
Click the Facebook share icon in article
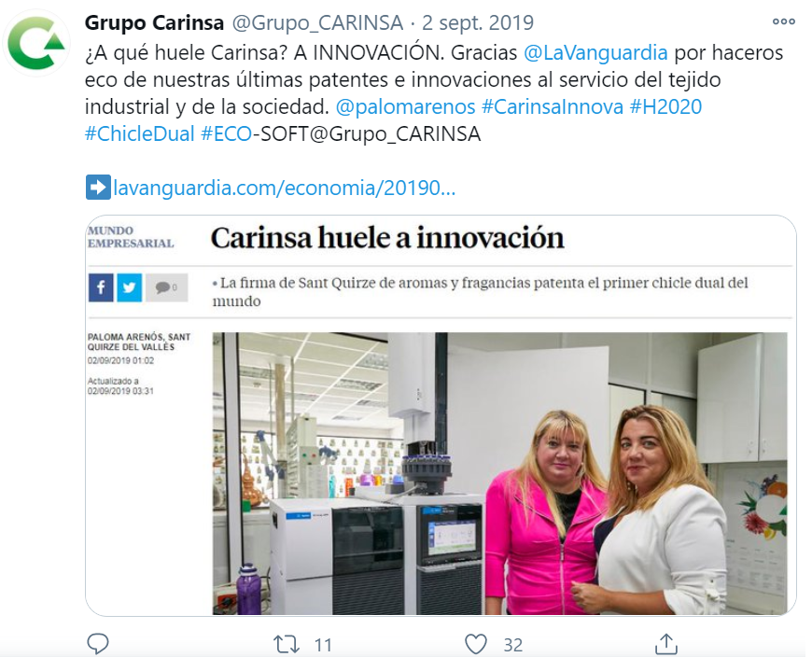click(101, 287)
